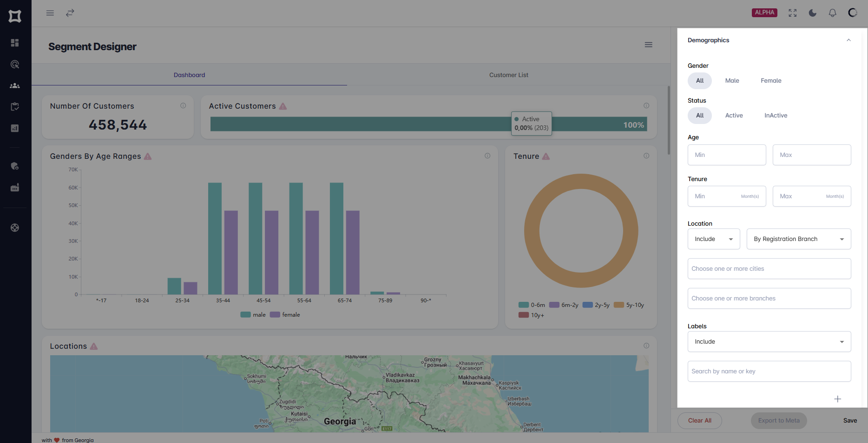Enter fullscreen mode using the expand icon

click(792, 13)
